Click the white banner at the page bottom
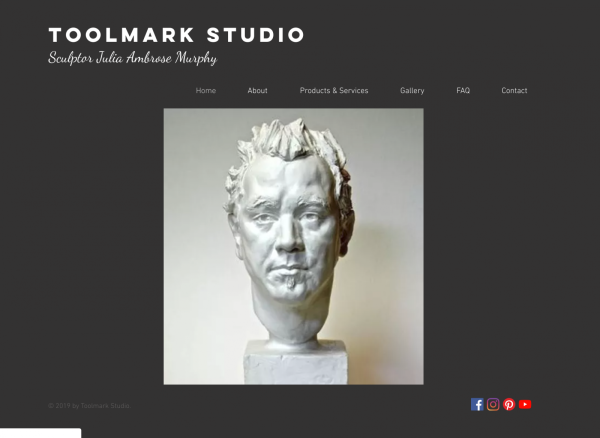 coord(41,433)
